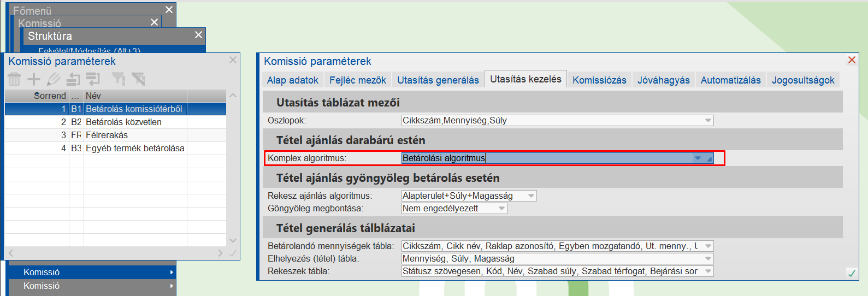Open the Rekesz ajánlás algoritmus dropdown

pyautogui.click(x=531, y=196)
